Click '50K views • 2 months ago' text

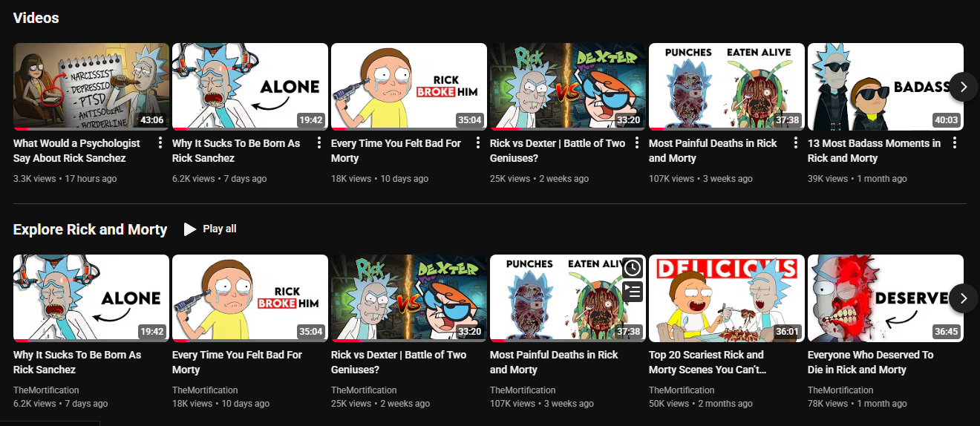(701, 404)
